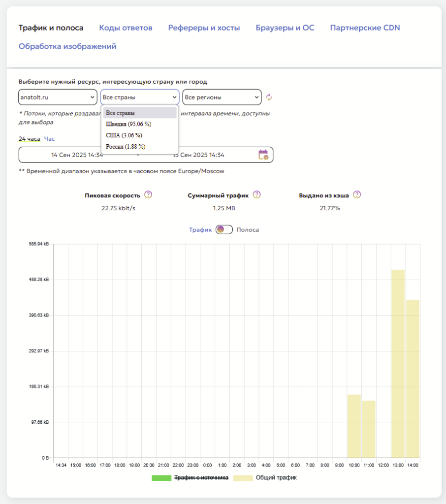The height and width of the screenshot is (504, 446).
Task: Select the 24 часа time range link
Action: coord(29,139)
